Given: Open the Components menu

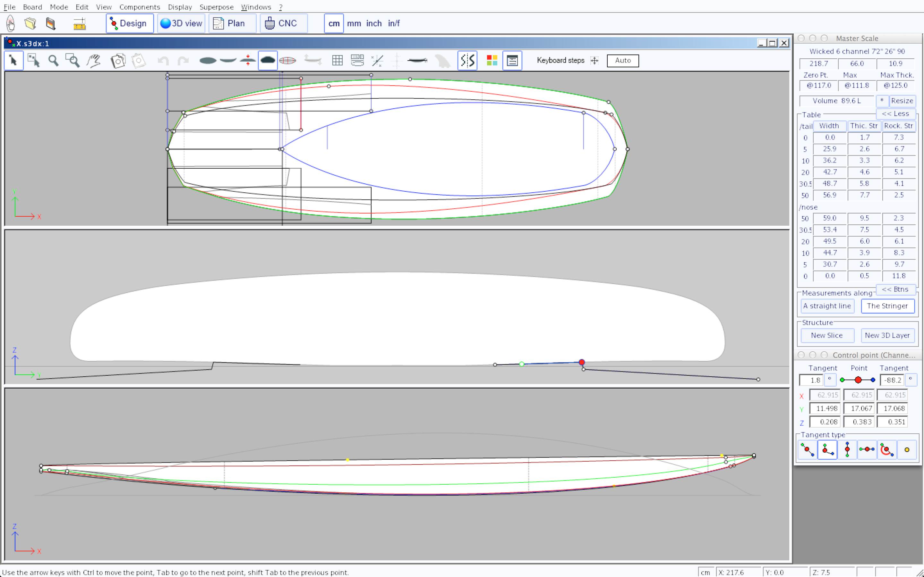Looking at the screenshot, I should [139, 7].
